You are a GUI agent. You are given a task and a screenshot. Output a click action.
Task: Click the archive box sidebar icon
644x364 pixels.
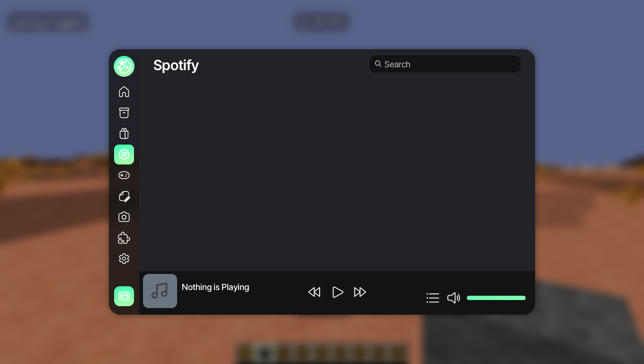click(x=124, y=113)
